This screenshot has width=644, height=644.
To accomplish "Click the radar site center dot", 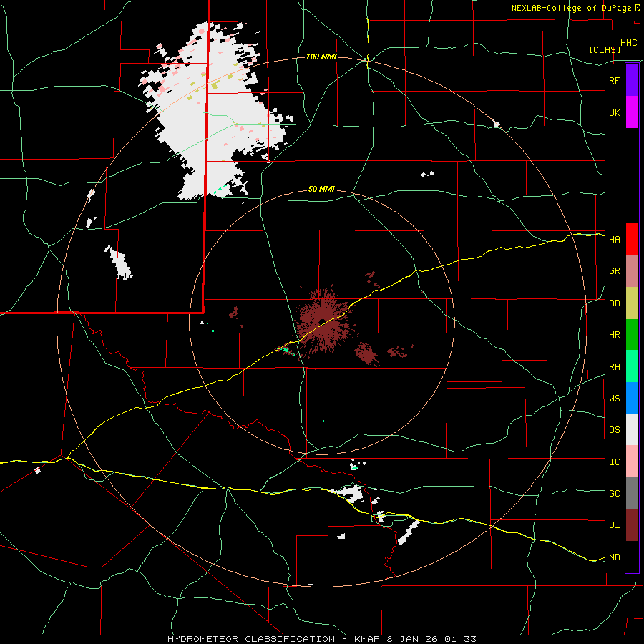I will tap(322, 321).
